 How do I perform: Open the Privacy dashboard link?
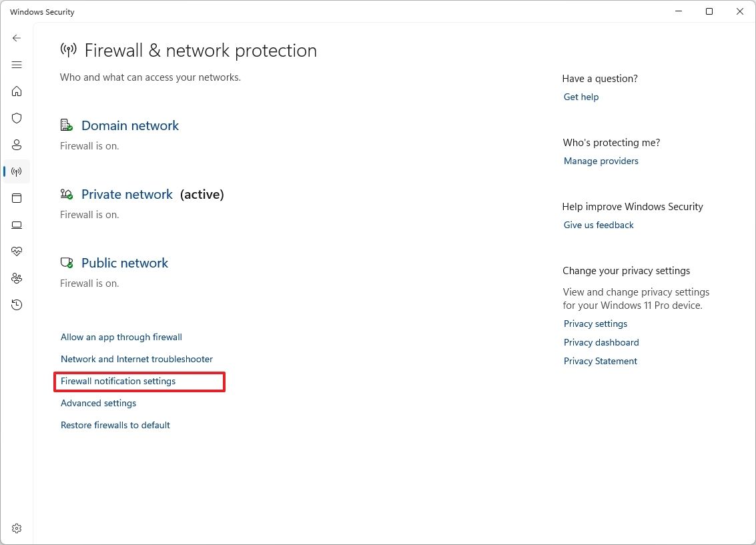[601, 342]
